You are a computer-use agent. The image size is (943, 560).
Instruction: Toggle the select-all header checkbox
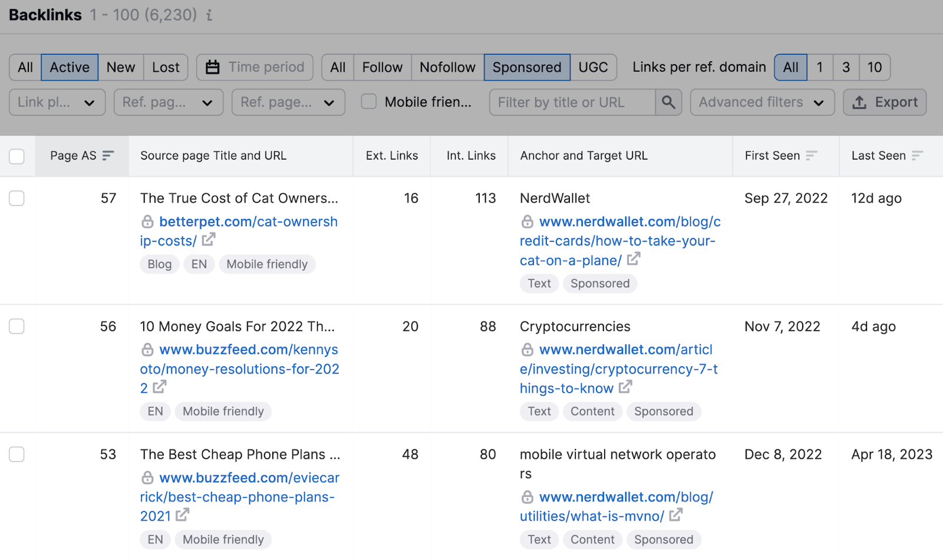[x=17, y=156]
